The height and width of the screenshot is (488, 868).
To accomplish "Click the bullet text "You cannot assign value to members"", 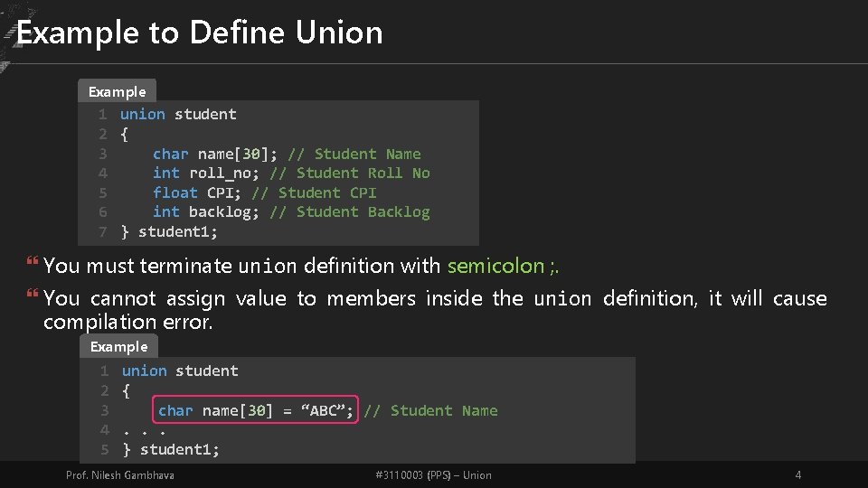I will (229, 299).
